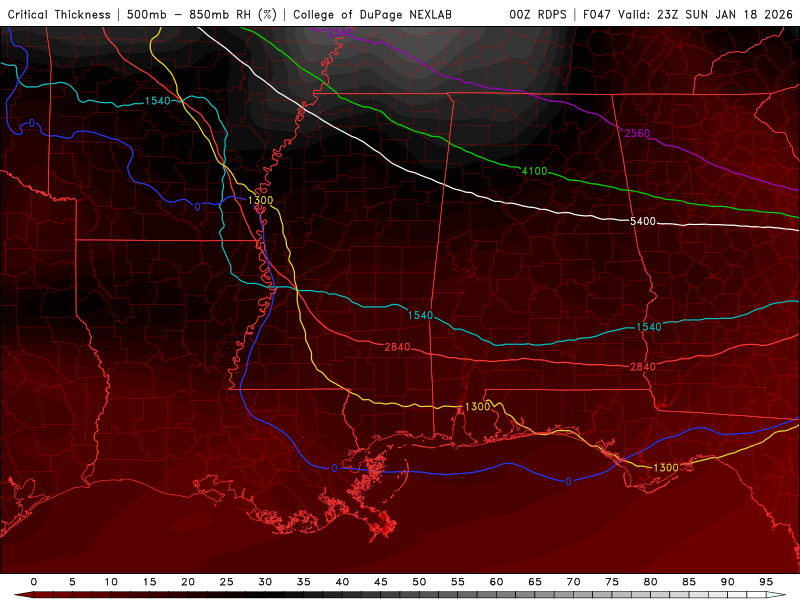The height and width of the screenshot is (600, 800).
Task: Select the colorbar tick label 60
Action: coord(496,582)
